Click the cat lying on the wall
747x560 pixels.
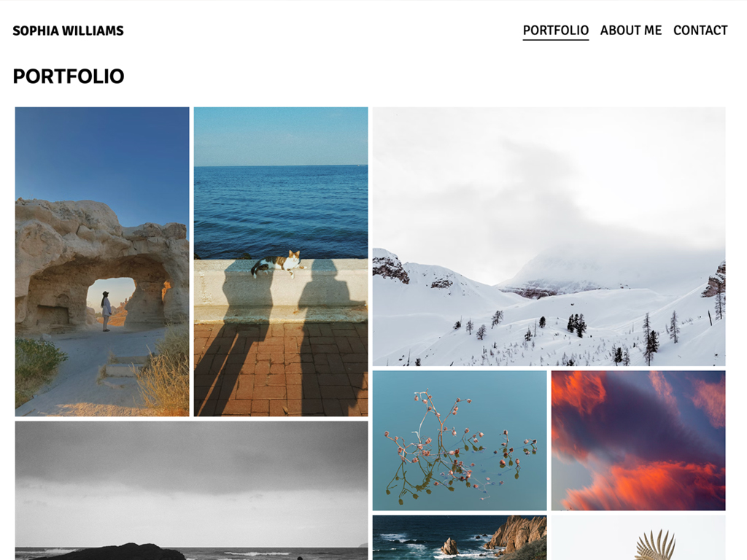(x=277, y=264)
